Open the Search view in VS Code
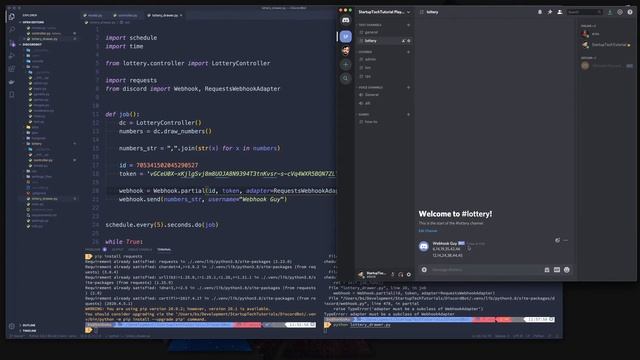 (11, 30)
